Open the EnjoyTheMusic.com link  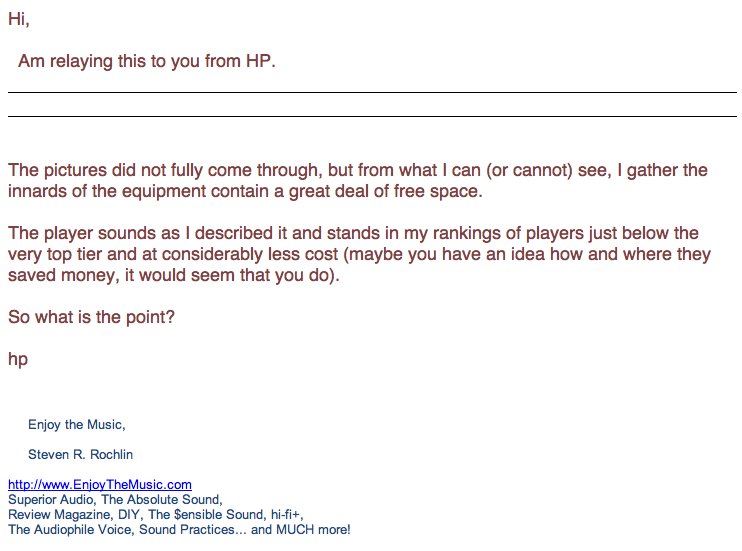coord(100,485)
